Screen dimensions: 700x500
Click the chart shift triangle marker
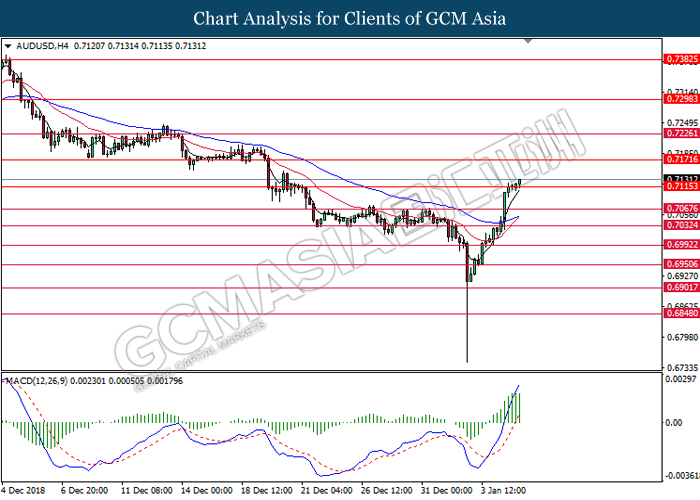click(x=528, y=41)
